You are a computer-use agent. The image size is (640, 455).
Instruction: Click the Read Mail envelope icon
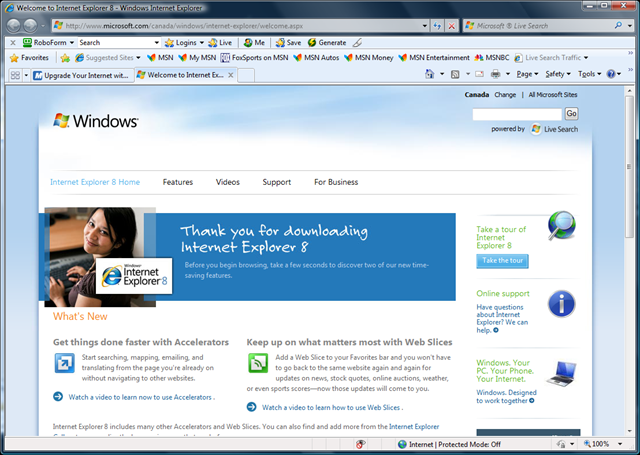[480, 74]
